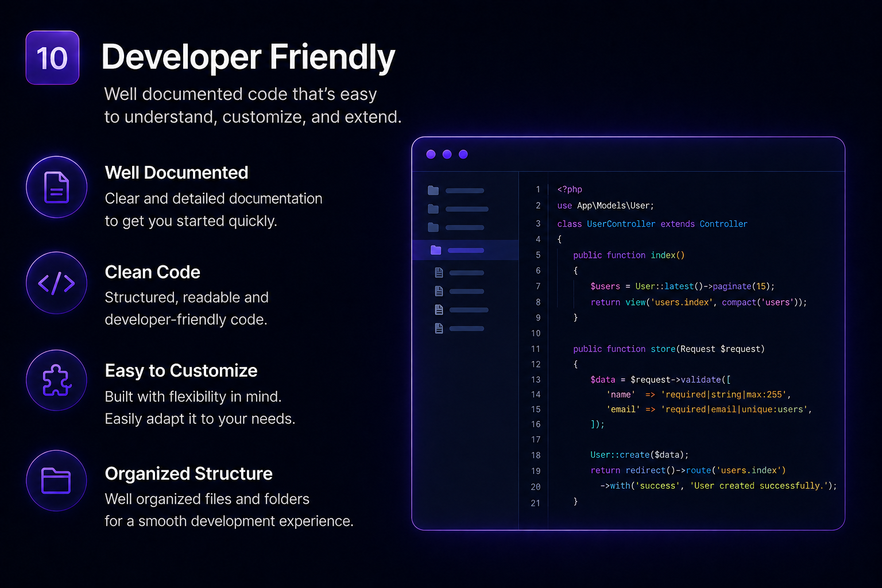The height and width of the screenshot is (588, 882).
Task: Click line number 10 in the gutter
Action: click(x=536, y=333)
